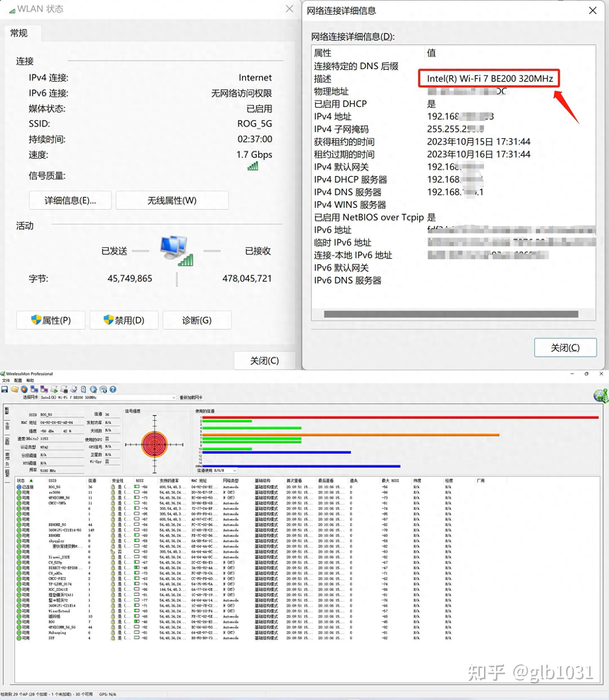Screen dimensions: 609x700
Task: Select the second vertical side tab in WirelessMon
Action: 7,426
